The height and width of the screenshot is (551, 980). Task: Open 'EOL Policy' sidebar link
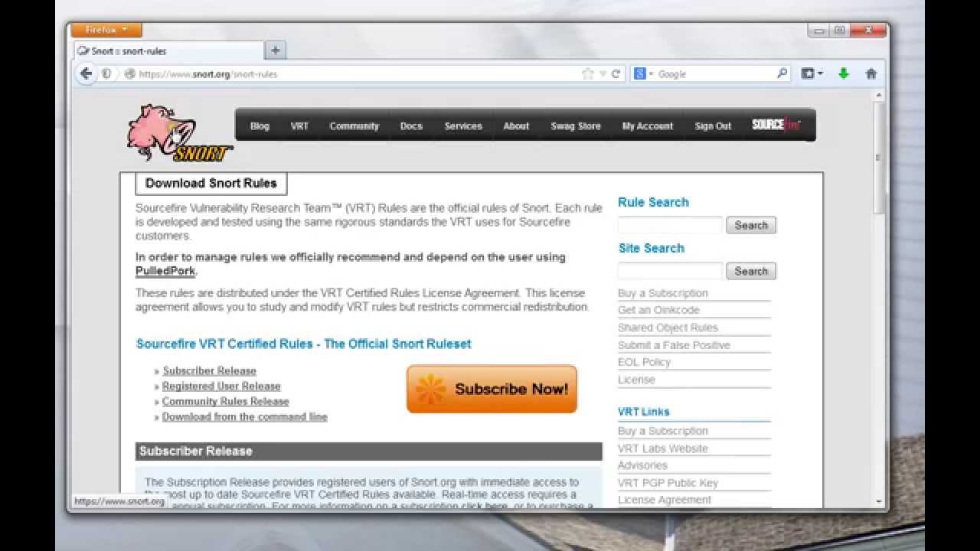click(644, 362)
